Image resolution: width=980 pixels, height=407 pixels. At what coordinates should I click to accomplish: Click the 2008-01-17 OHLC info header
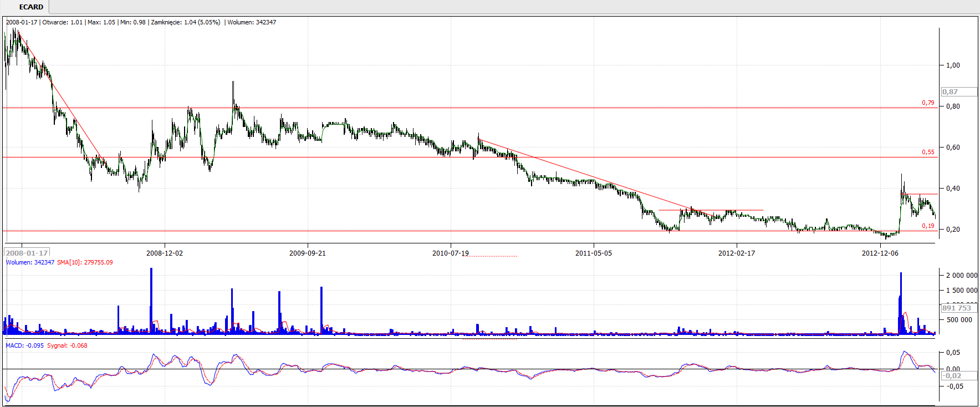(141, 22)
